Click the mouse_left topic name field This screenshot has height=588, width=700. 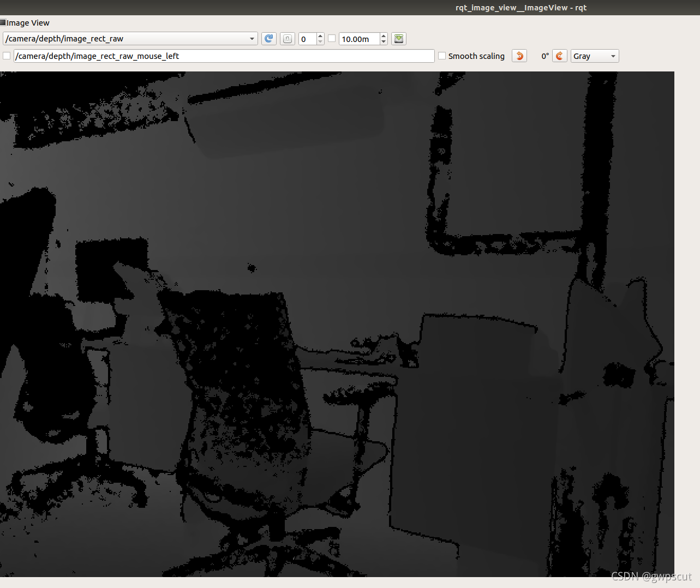224,56
